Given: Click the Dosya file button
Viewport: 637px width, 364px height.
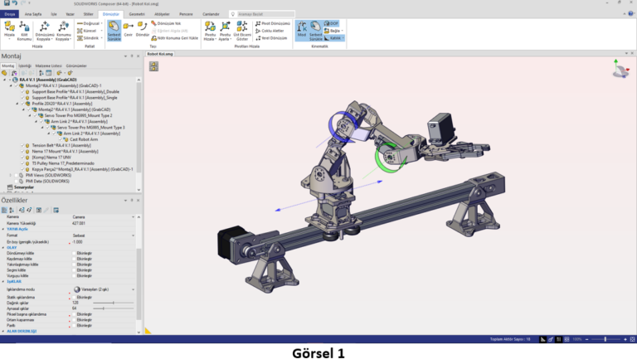Looking at the screenshot, I should (10, 14).
